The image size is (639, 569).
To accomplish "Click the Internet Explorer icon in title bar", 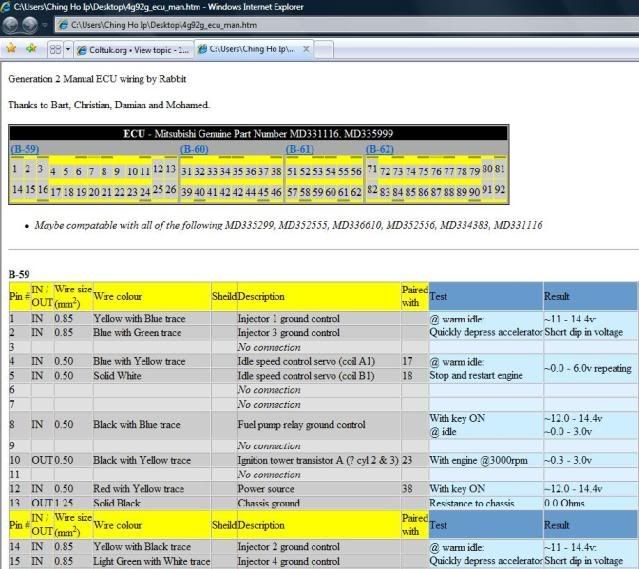I will tap(7, 6).
